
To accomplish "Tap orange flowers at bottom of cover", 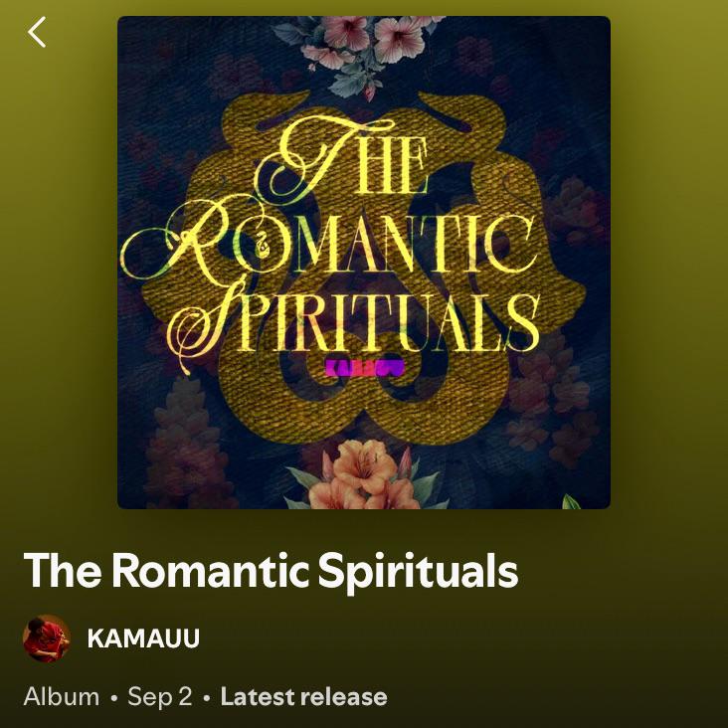I will (367, 476).
